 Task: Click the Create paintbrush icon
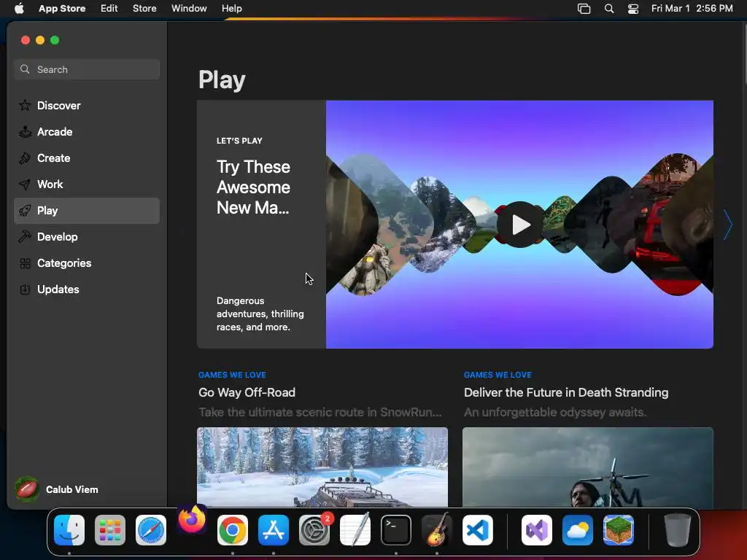(x=25, y=158)
